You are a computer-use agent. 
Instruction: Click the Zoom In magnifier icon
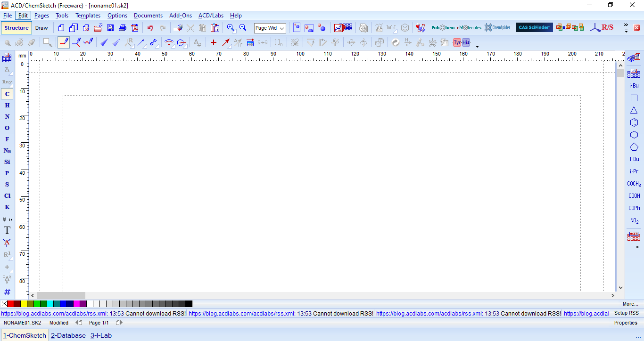pyautogui.click(x=231, y=28)
